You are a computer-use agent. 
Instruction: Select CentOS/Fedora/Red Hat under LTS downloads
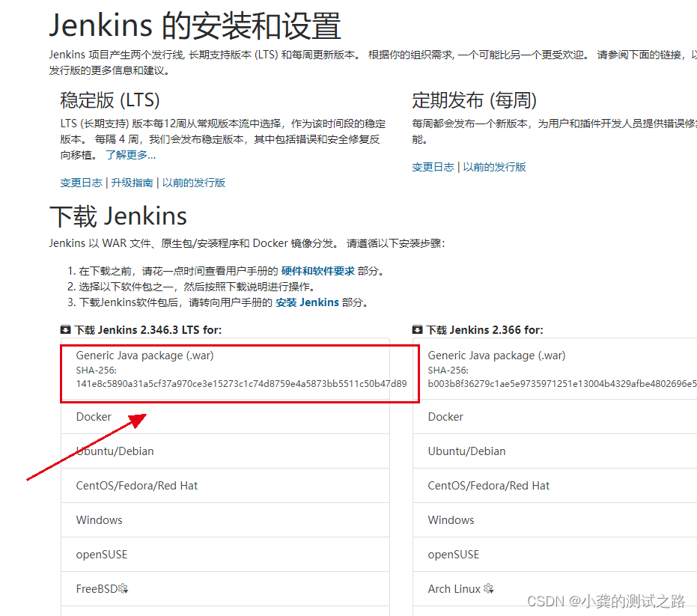coord(225,485)
